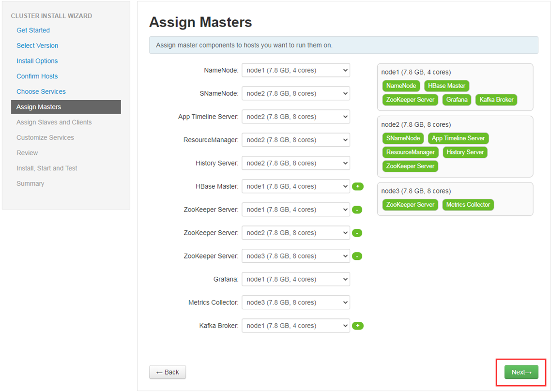The width and height of the screenshot is (551, 392).
Task: Open the App Timeline Server host dropdown
Action: (x=296, y=117)
